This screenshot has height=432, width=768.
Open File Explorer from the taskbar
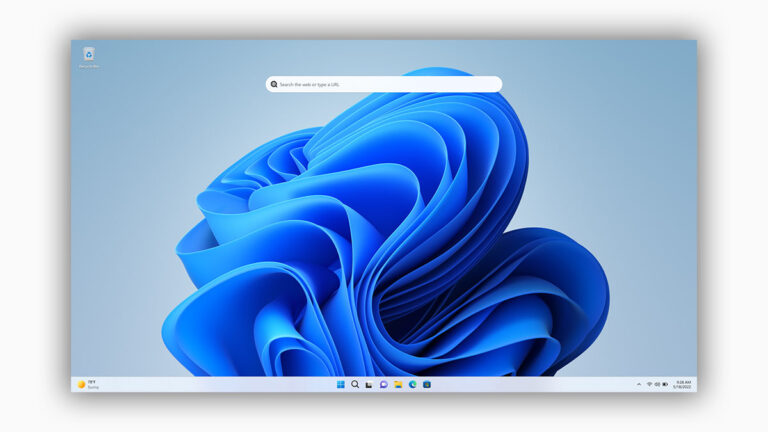point(398,384)
